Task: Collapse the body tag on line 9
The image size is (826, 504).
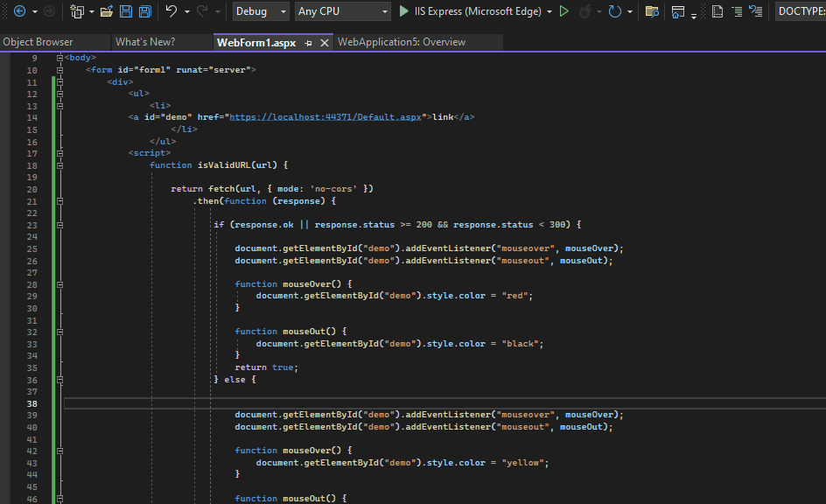Action: point(59,58)
